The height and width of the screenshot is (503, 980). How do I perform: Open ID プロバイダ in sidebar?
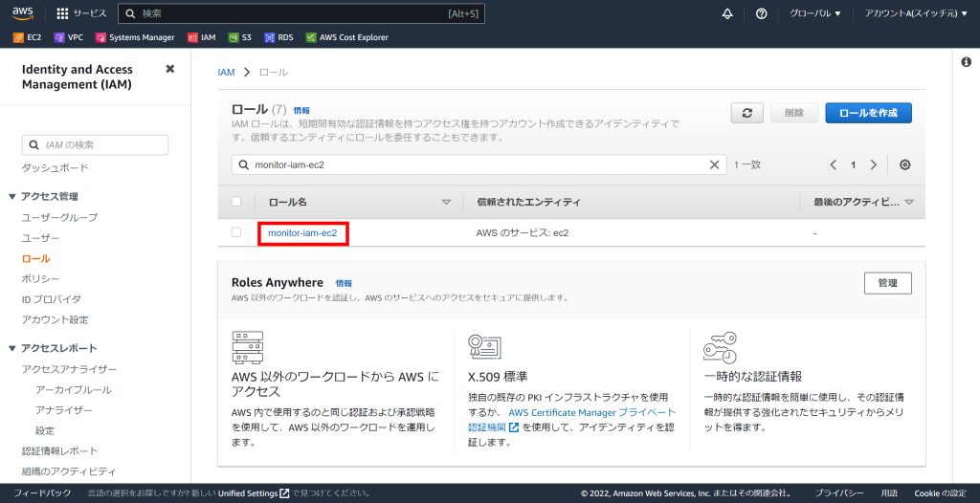click(52, 299)
